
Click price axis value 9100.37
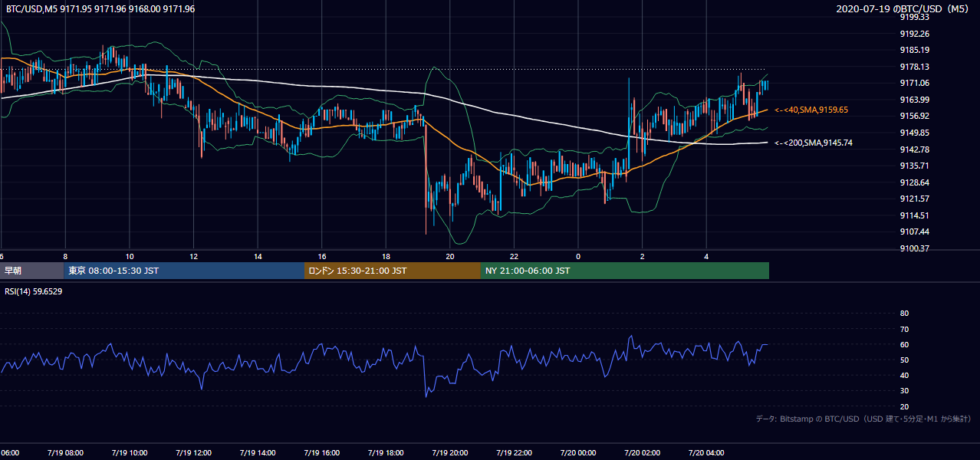[914, 248]
